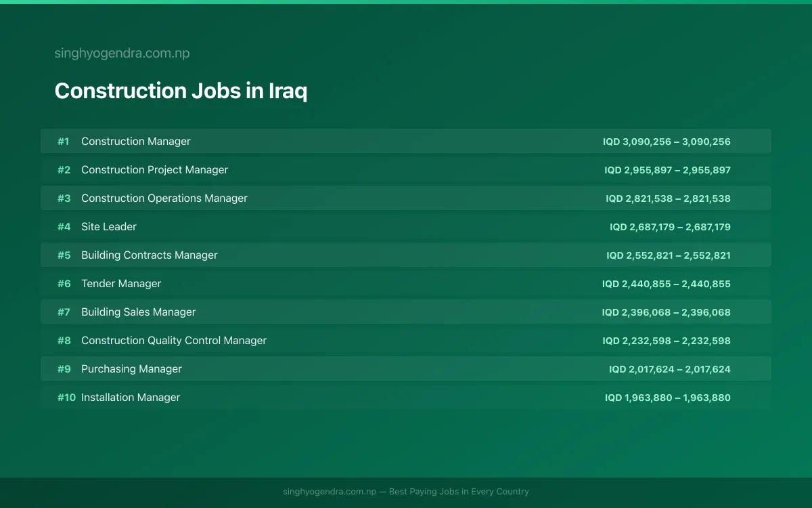Click rank number #9
This screenshot has width=812, height=508.
64,369
